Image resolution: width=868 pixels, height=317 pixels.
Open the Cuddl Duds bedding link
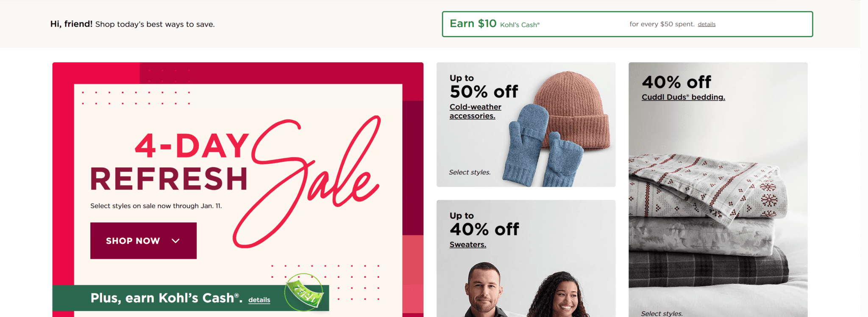683,97
